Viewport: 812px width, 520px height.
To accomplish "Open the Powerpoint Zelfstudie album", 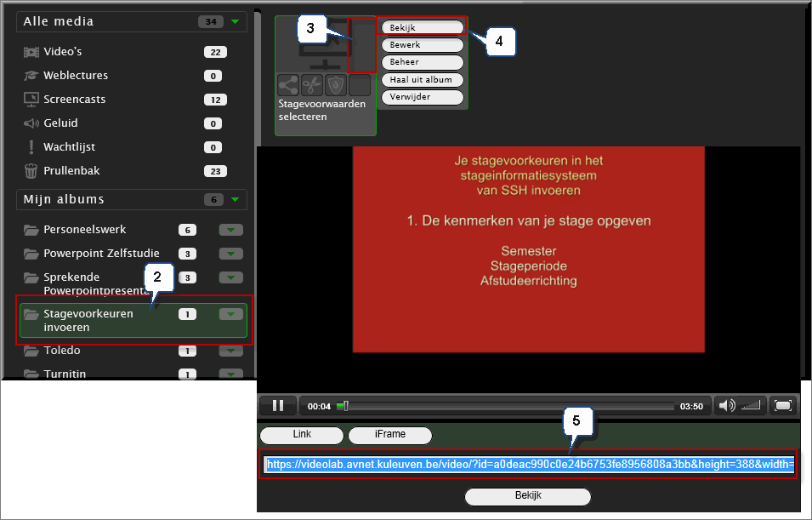I will click(x=101, y=254).
